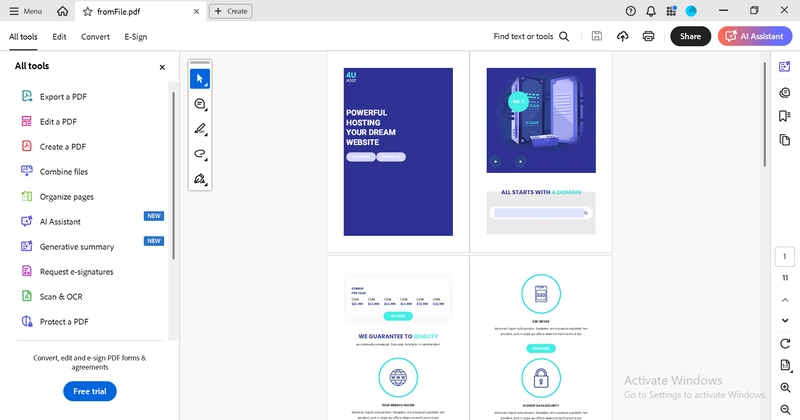Rotate the page view
This screenshot has height=420, width=800.
tap(785, 343)
